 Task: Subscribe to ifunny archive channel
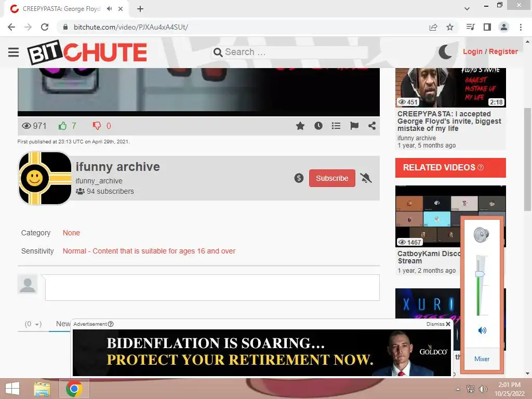coord(332,178)
